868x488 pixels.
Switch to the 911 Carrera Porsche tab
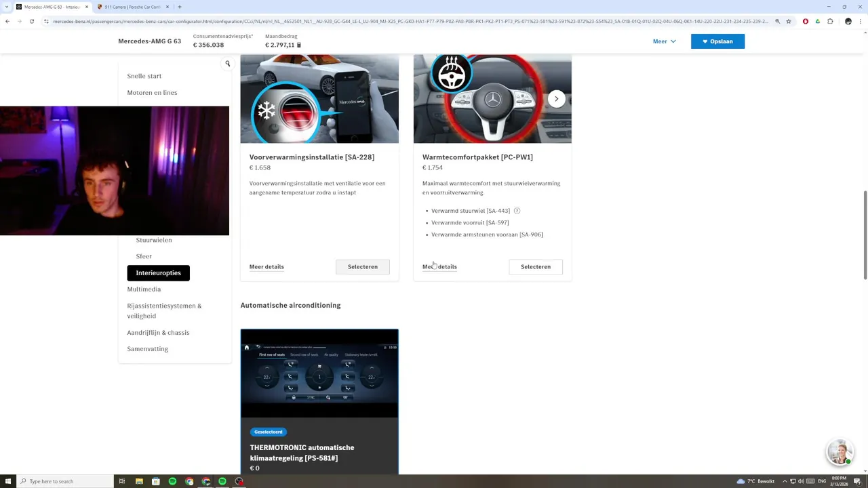click(133, 7)
